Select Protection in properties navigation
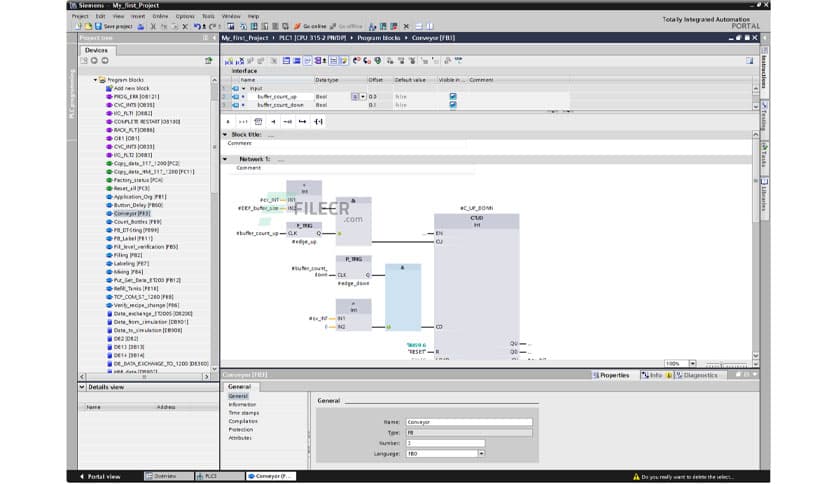Screen dimensions: 836x484 [x=240, y=430]
